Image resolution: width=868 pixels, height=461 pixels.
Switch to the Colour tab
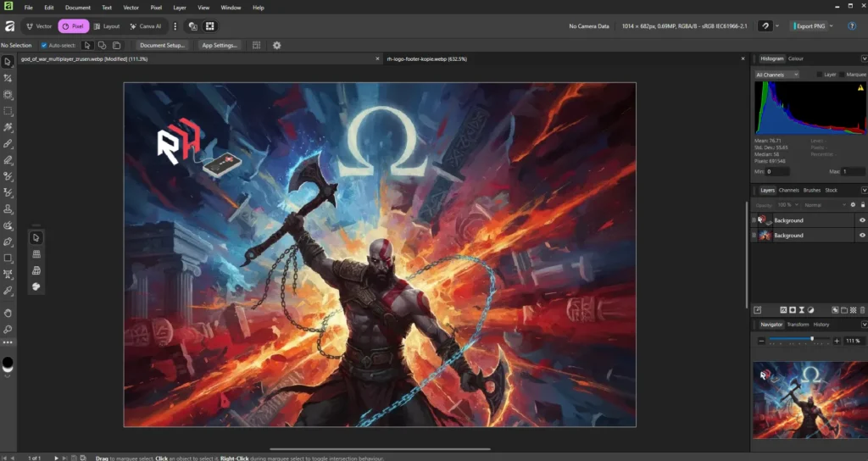pos(795,58)
